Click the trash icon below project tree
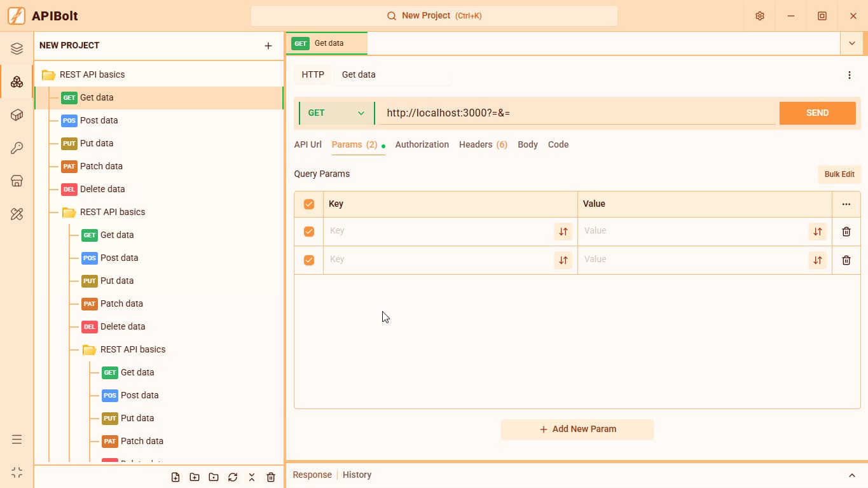868x488 pixels. pyautogui.click(x=271, y=477)
